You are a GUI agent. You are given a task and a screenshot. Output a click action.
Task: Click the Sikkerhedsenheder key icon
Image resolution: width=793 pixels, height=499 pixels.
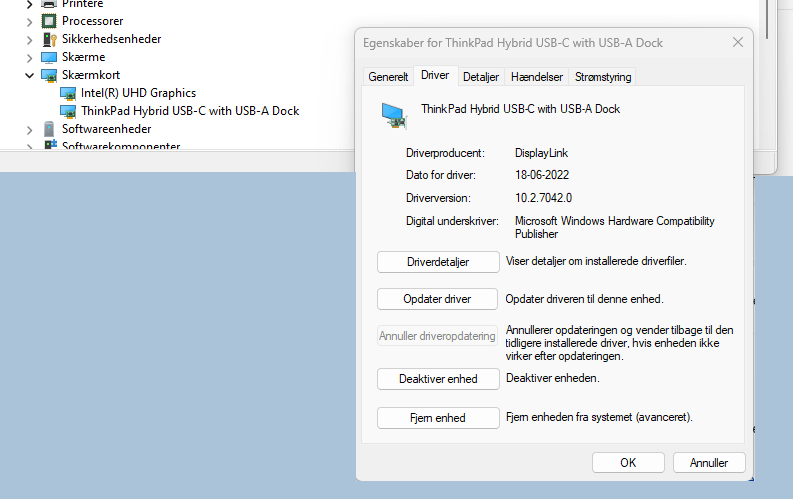[x=49, y=39]
